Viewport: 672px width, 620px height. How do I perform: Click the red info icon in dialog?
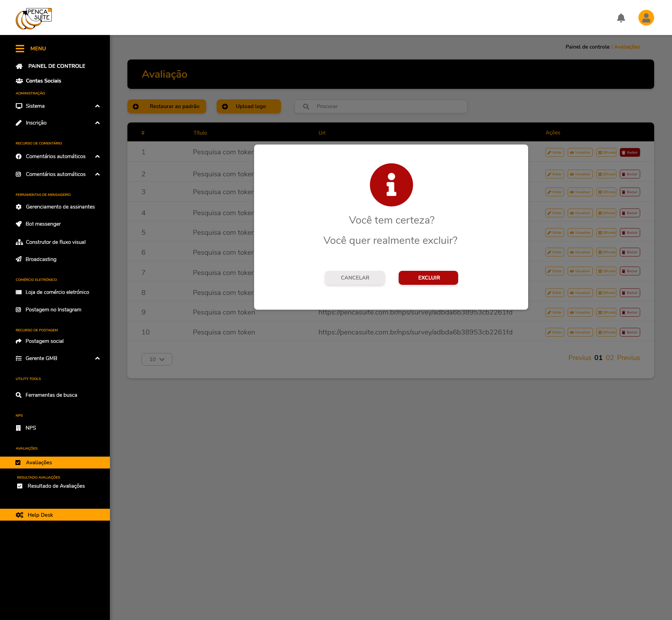point(391,185)
